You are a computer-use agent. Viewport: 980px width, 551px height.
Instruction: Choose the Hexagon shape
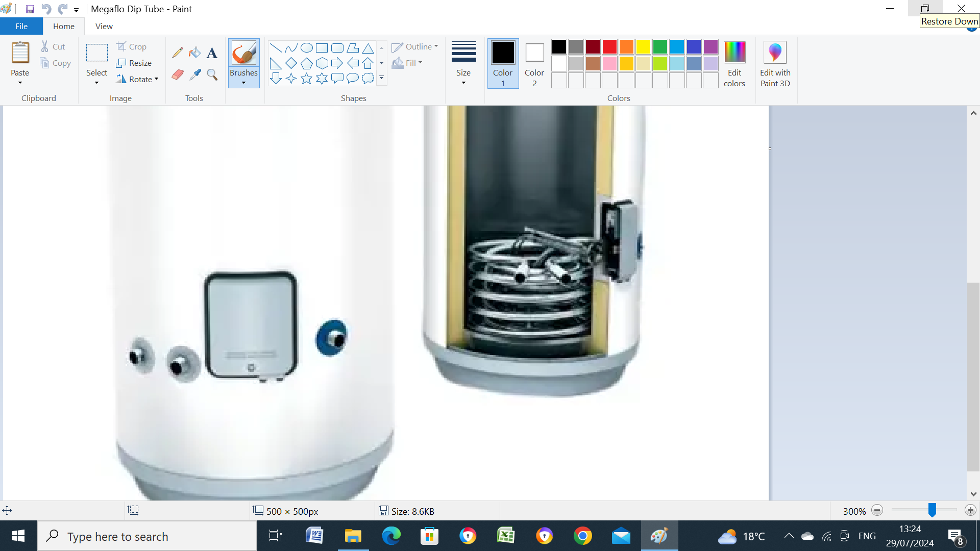coord(322,63)
